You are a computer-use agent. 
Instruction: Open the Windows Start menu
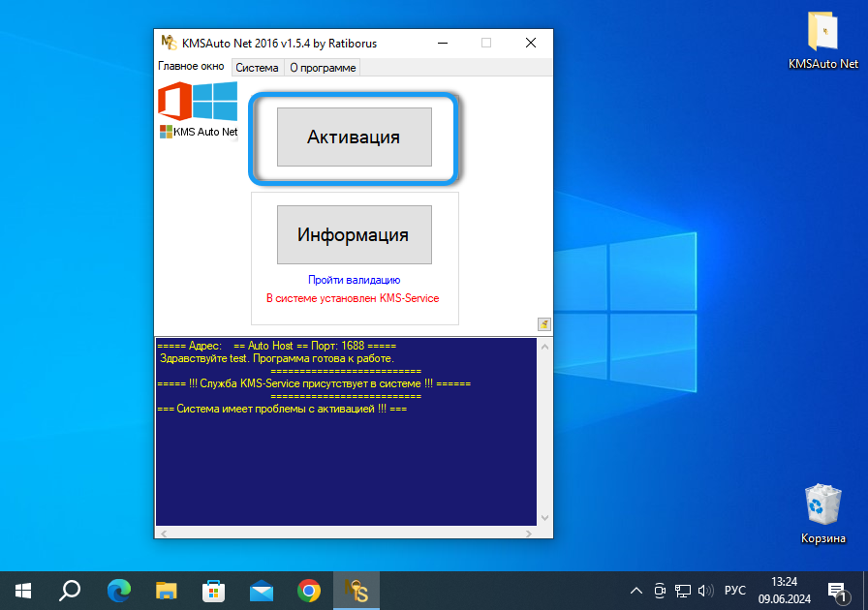pyautogui.click(x=23, y=591)
